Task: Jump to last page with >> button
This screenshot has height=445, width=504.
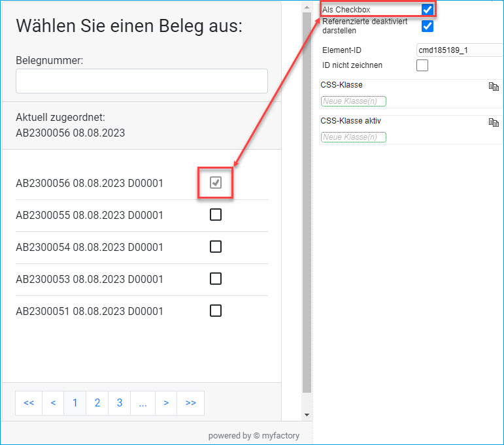Action: click(x=190, y=403)
